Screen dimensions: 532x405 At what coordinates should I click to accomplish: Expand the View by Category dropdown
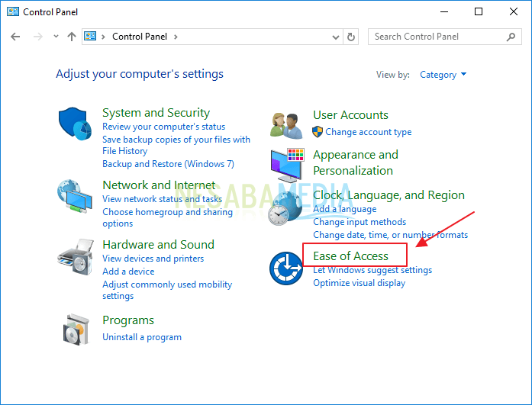[x=443, y=75]
